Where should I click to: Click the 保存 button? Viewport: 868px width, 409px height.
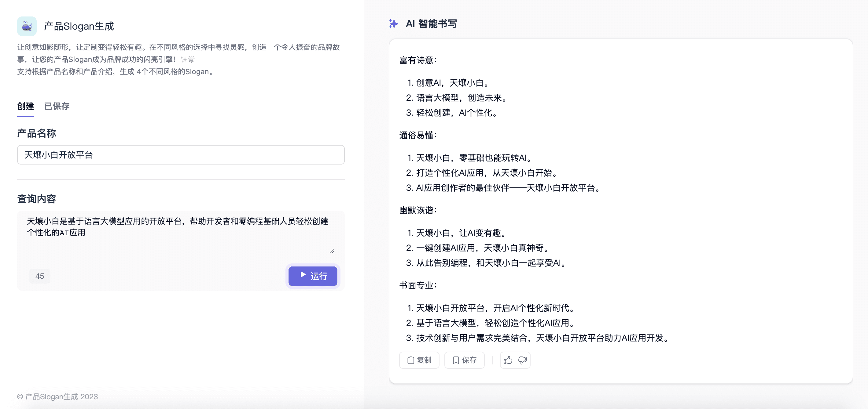pyautogui.click(x=464, y=360)
